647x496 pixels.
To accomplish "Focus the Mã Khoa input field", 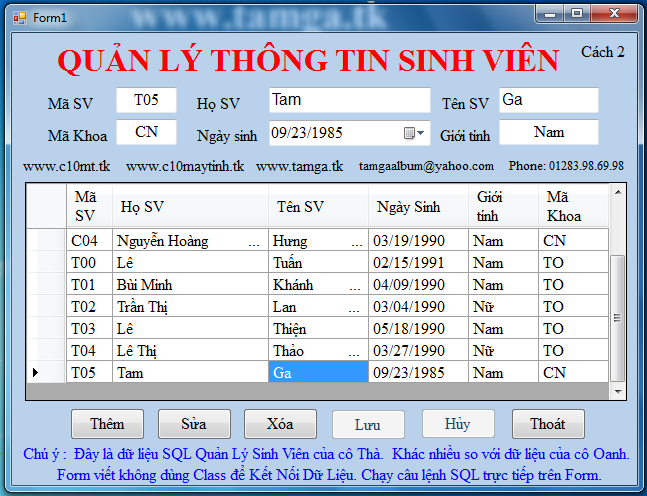I will click(146, 132).
